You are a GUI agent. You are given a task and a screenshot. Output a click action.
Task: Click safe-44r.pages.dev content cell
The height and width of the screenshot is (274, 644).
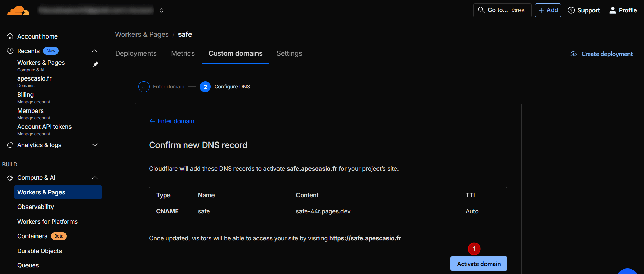coord(323,211)
